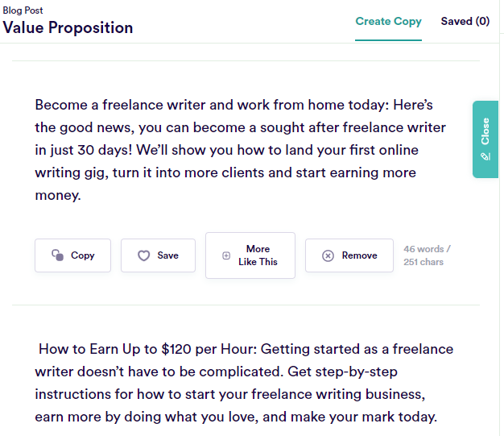Image resolution: width=504 pixels, height=436 pixels.
Task: Switch to the Create Copy tab
Action: 388,21
